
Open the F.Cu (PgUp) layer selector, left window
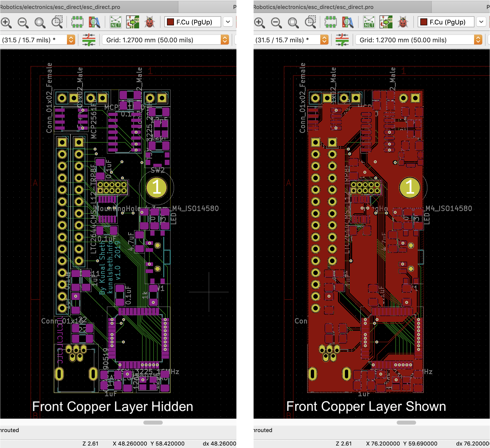point(193,22)
